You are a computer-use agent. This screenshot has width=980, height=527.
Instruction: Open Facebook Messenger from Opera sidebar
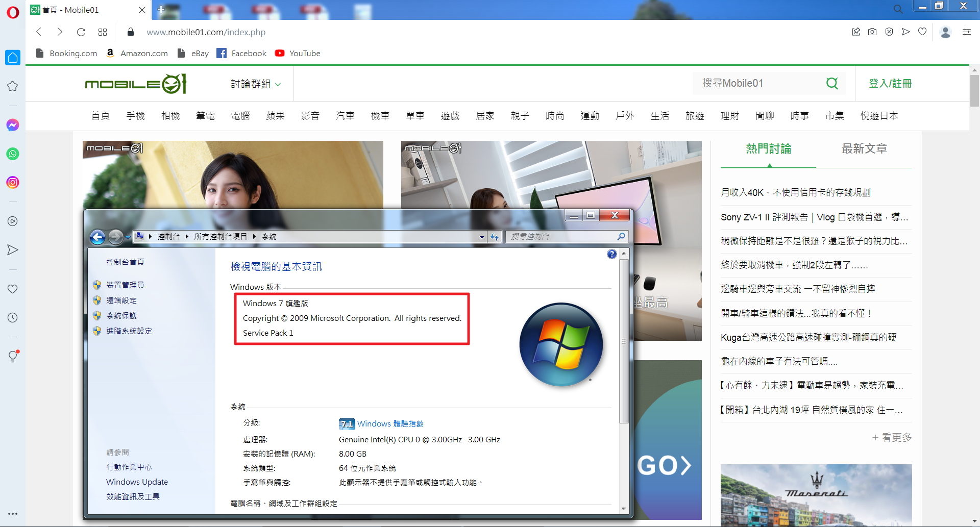[12, 125]
